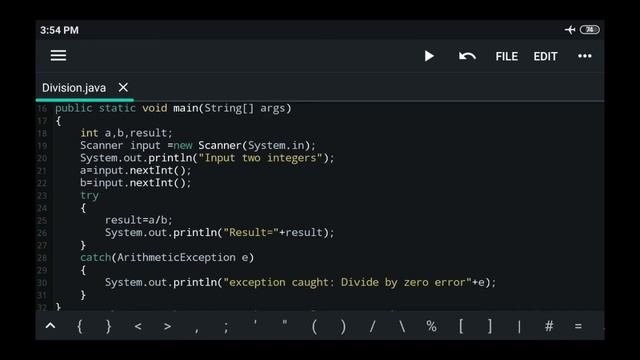640x360 pixels.
Task: Insert an opening parenthesis symbol
Action: (314, 327)
